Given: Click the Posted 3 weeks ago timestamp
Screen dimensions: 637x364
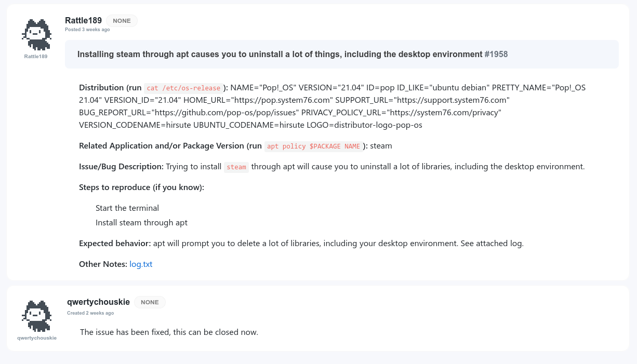Looking at the screenshot, I should (x=87, y=30).
